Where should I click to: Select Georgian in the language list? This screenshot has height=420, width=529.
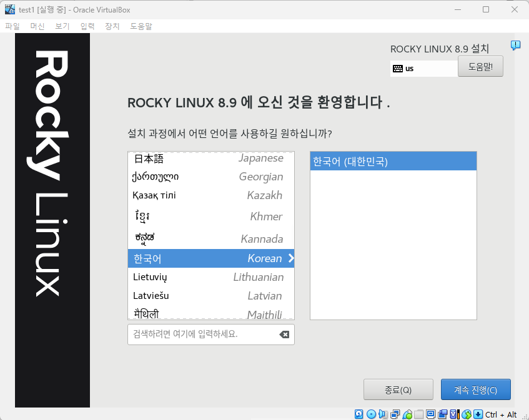coord(211,177)
